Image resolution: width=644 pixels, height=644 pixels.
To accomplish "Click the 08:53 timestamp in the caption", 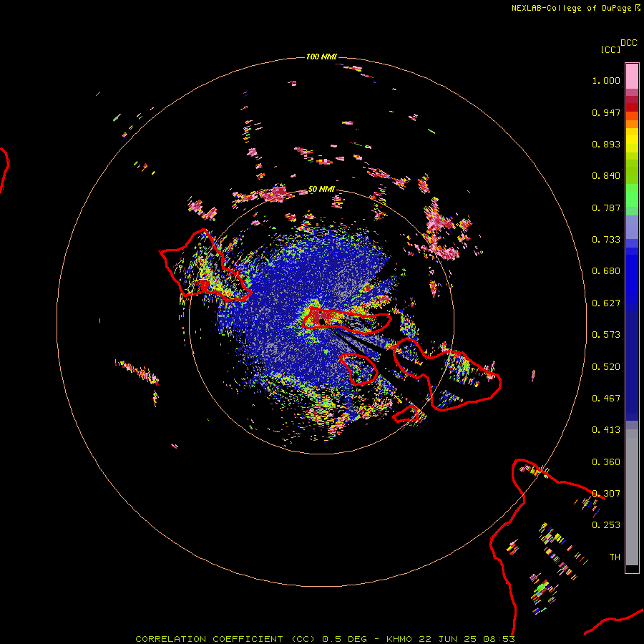I will tap(499, 639).
